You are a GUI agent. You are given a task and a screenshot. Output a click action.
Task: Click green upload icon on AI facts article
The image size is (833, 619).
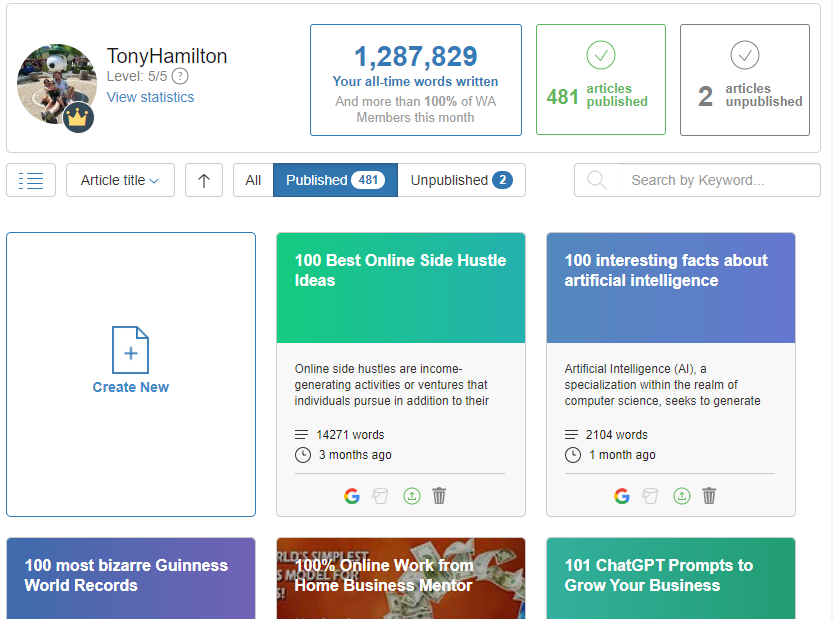pyautogui.click(x=681, y=496)
